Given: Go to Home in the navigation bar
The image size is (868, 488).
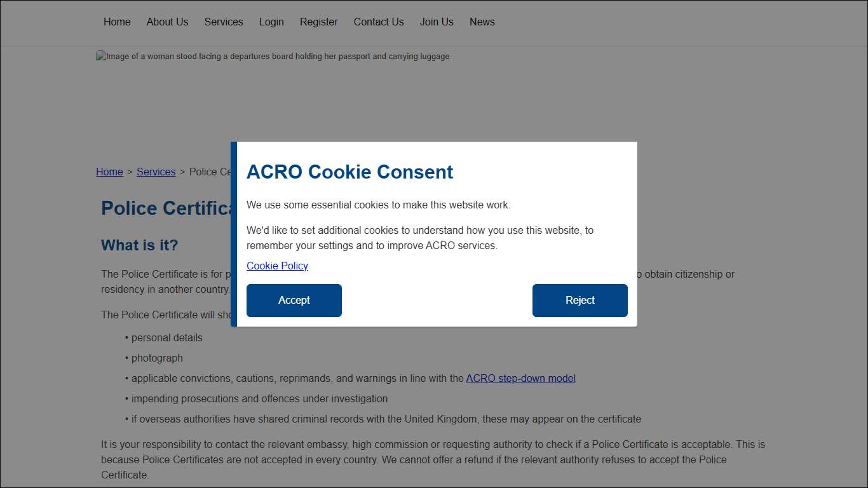Looking at the screenshot, I should (x=117, y=22).
